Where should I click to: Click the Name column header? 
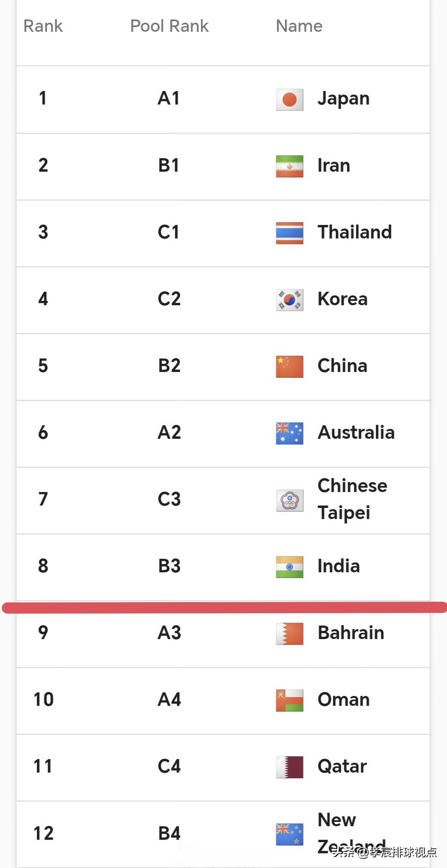[299, 26]
